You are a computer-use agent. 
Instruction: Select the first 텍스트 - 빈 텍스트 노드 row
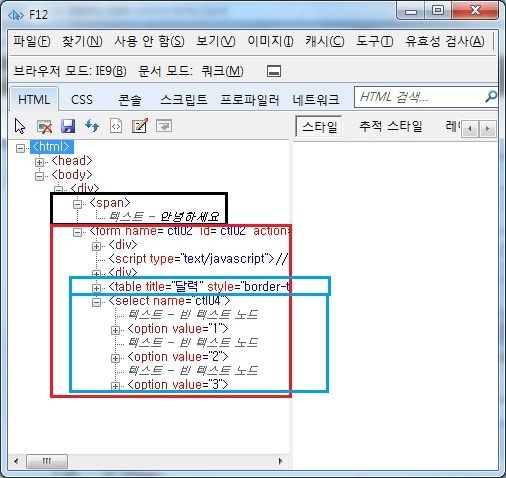pyautogui.click(x=193, y=315)
